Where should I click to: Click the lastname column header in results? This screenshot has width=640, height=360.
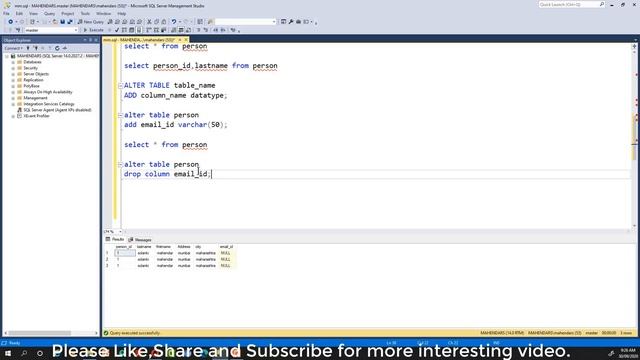(144, 247)
